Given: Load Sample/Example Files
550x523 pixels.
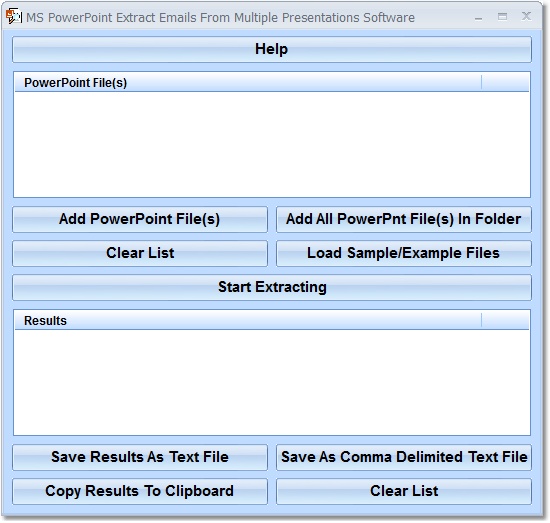Looking at the screenshot, I should point(404,253).
